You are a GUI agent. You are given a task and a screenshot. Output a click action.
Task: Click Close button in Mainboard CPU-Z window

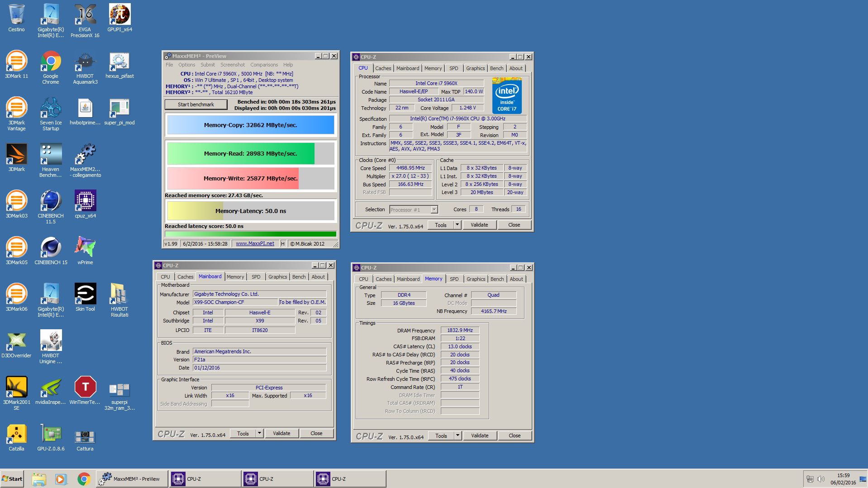click(316, 433)
